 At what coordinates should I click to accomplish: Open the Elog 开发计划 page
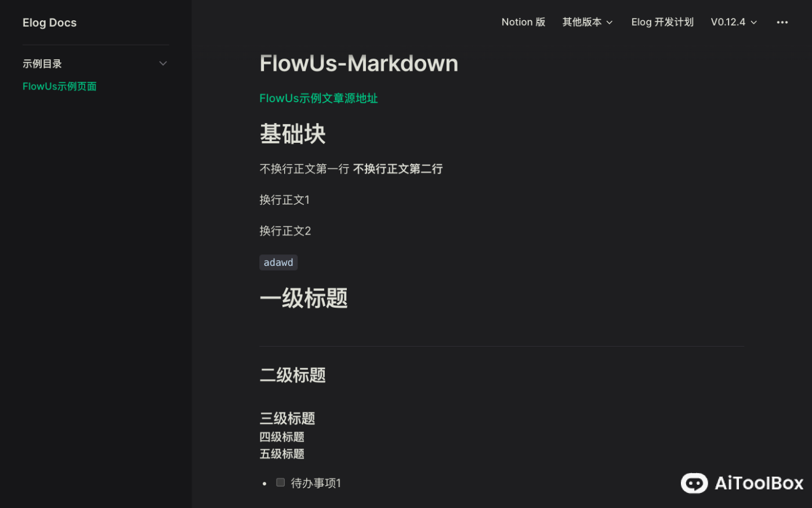662,22
